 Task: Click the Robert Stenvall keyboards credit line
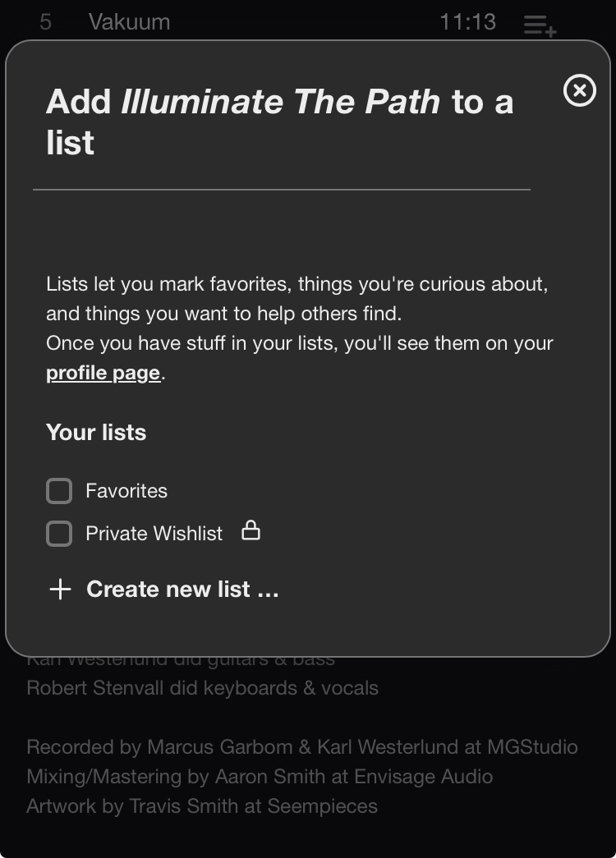coord(202,687)
